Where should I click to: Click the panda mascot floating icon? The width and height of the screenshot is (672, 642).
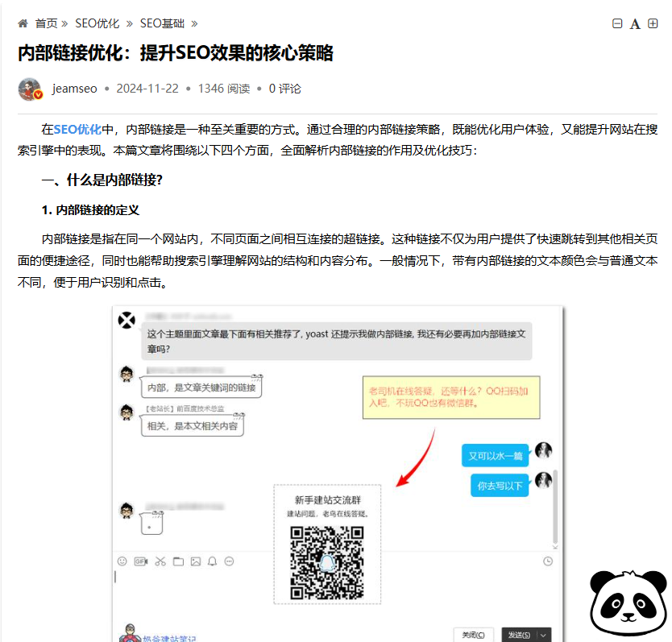point(628,603)
